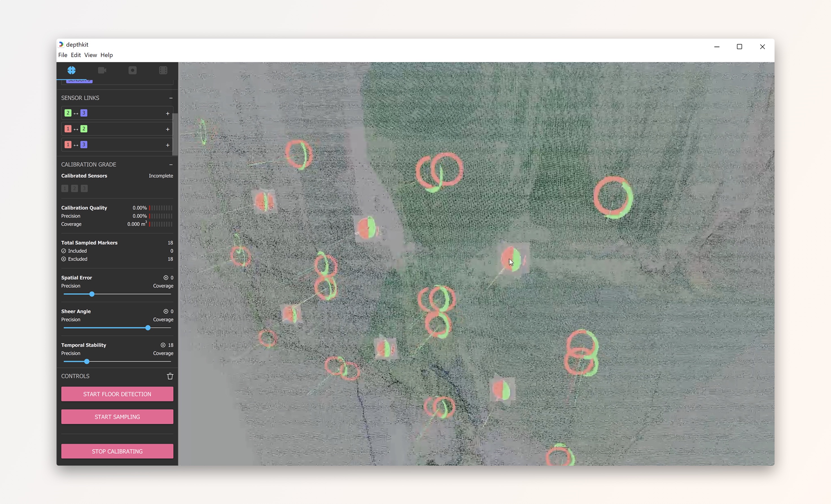
Task: Collapse the Calibration Grade section
Action: pyautogui.click(x=171, y=165)
